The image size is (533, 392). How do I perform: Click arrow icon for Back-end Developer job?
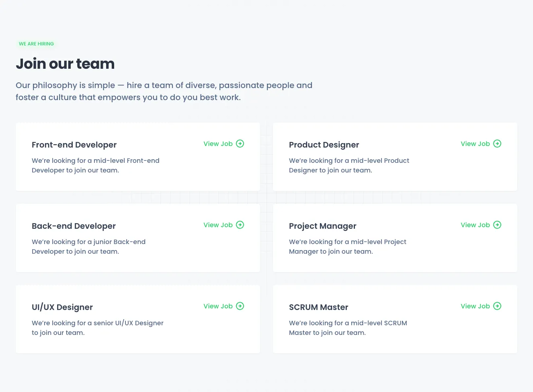point(240,225)
